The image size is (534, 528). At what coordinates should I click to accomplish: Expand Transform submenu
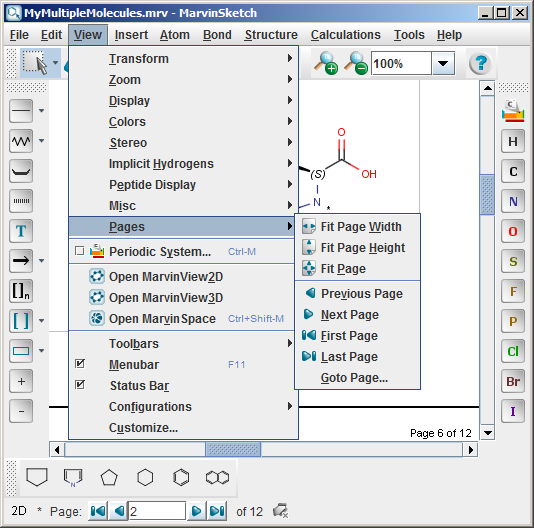(x=184, y=59)
